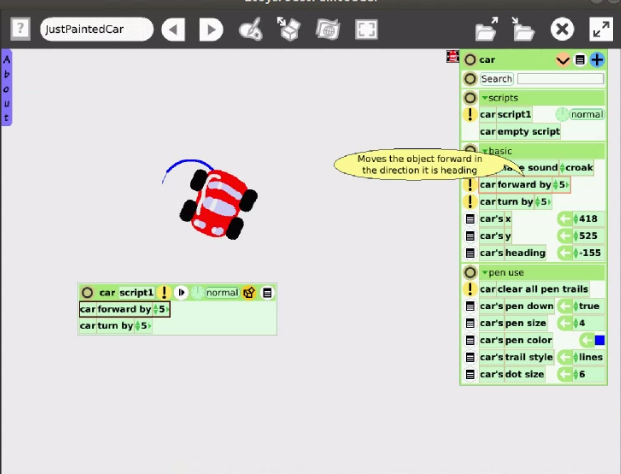Select car forward by tile in scriptor
Viewport: 621px width, 474px height.
pyautogui.click(x=124, y=309)
